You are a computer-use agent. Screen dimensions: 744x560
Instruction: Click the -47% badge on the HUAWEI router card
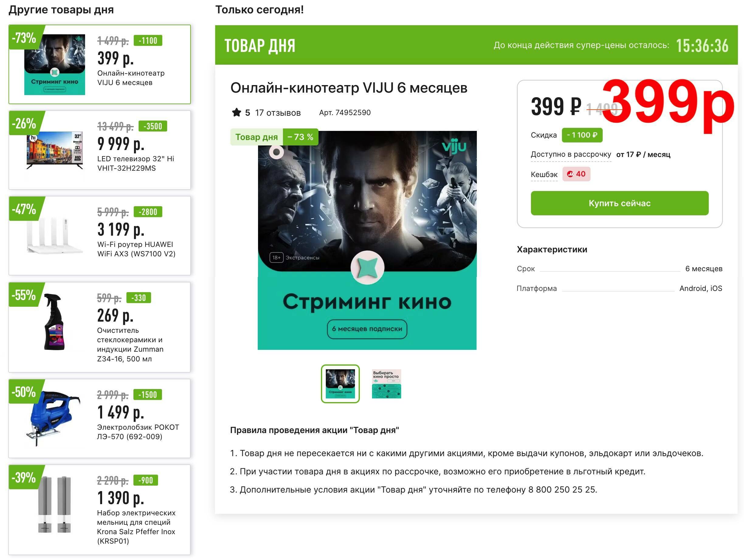pos(24,209)
